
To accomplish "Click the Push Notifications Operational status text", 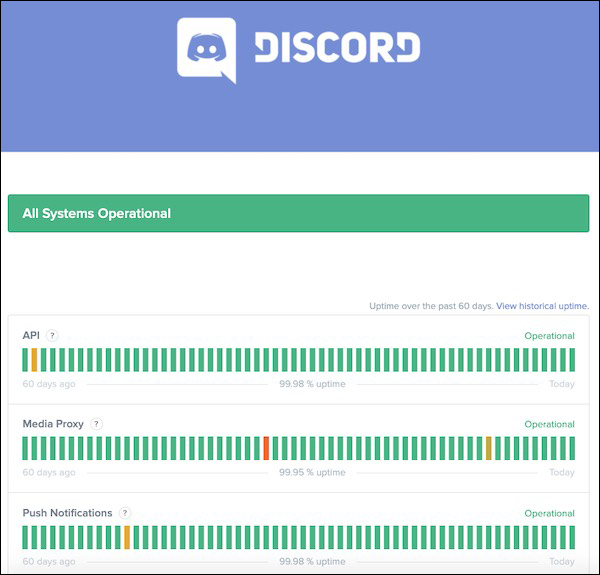I will tap(549, 513).
